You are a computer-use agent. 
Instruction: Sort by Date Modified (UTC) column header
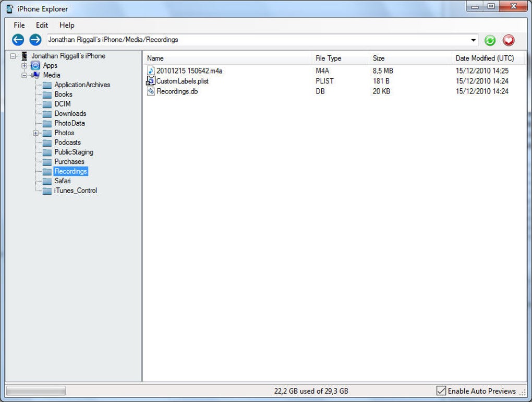(x=488, y=58)
